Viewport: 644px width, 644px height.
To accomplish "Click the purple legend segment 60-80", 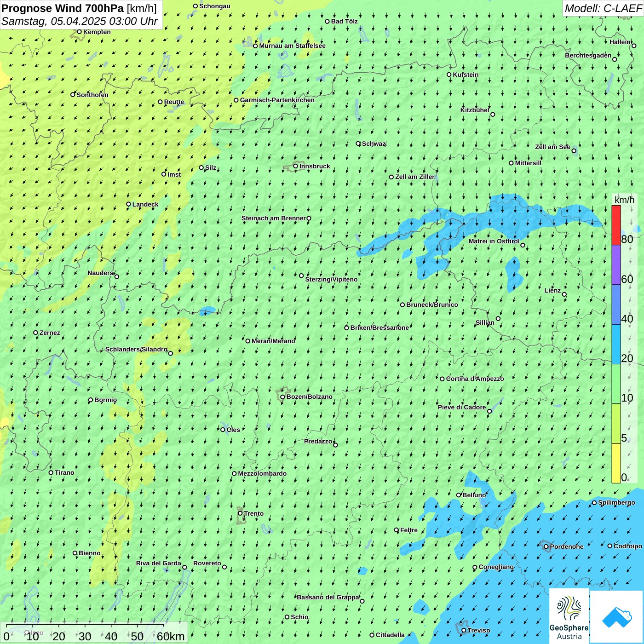I will pos(616,265).
